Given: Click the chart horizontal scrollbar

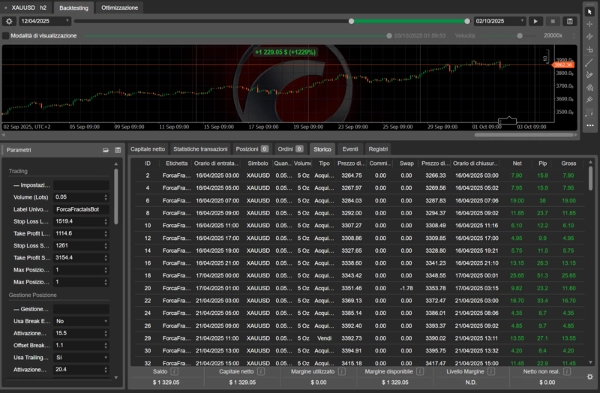Looking at the screenshot, I should tap(524, 135).
